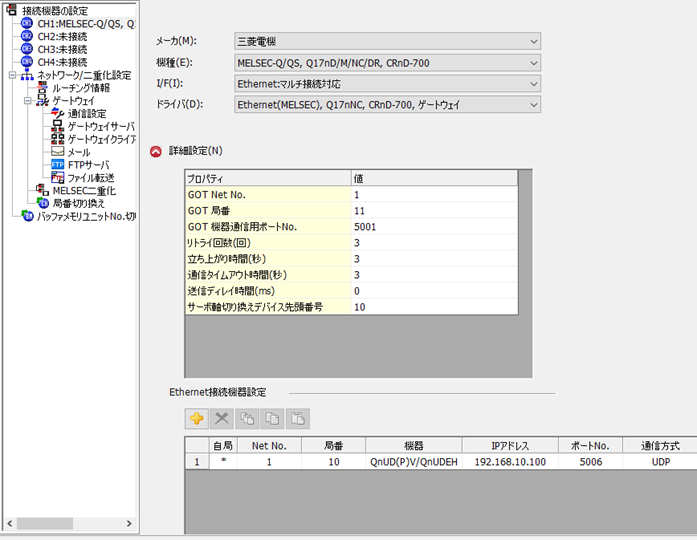This screenshot has height=540, width=697.
Task: Click the add Ethernet device star icon
Action: (x=197, y=418)
